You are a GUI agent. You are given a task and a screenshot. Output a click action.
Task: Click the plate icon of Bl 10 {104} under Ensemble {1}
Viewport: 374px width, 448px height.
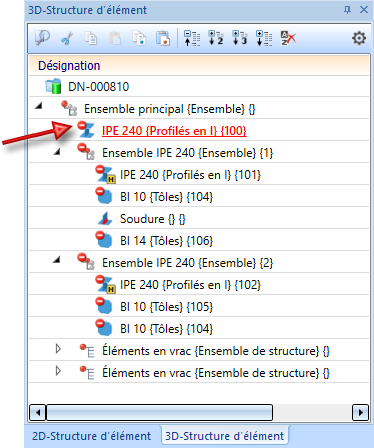104,196
